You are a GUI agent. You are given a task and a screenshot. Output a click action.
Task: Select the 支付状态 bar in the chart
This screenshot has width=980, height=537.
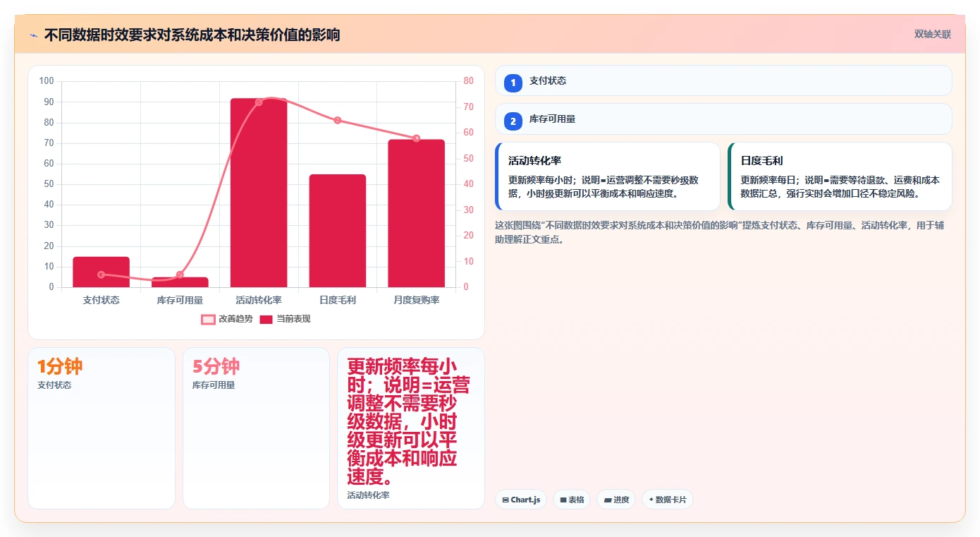(101, 272)
